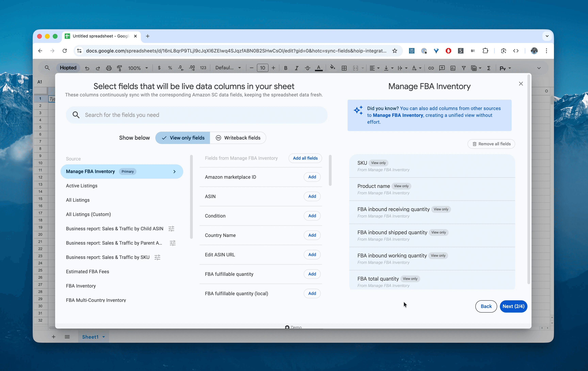Click Remove all fields button
Image resolution: width=588 pixels, height=371 pixels.
tap(491, 144)
